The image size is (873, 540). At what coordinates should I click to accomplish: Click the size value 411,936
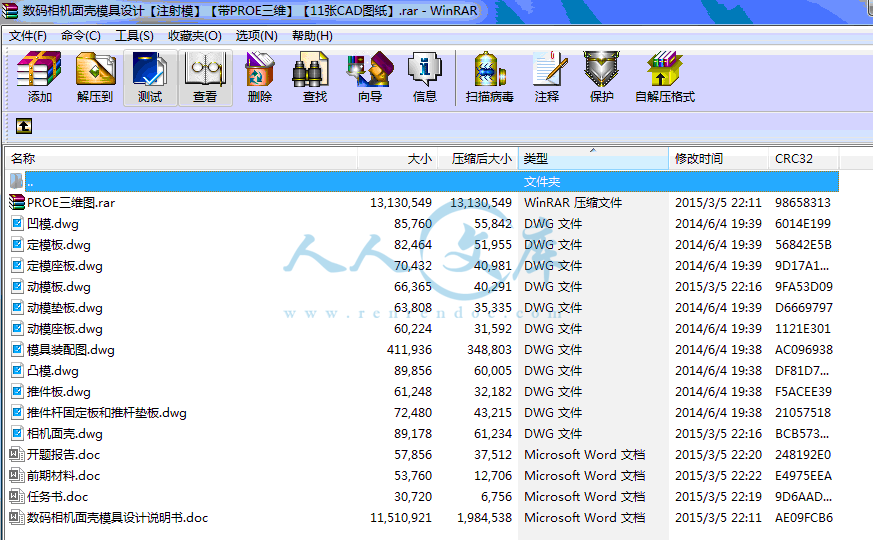click(x=409, y=350)
